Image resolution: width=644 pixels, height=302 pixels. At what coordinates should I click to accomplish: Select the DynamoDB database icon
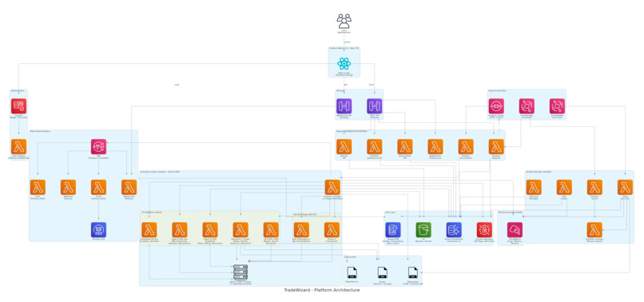pos(393,230)
